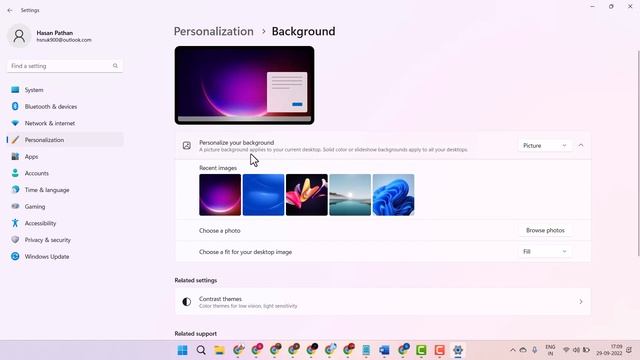640x360 pixels.
Task: Select Personalization in the sidebar
Action: (x=64, y=140)
